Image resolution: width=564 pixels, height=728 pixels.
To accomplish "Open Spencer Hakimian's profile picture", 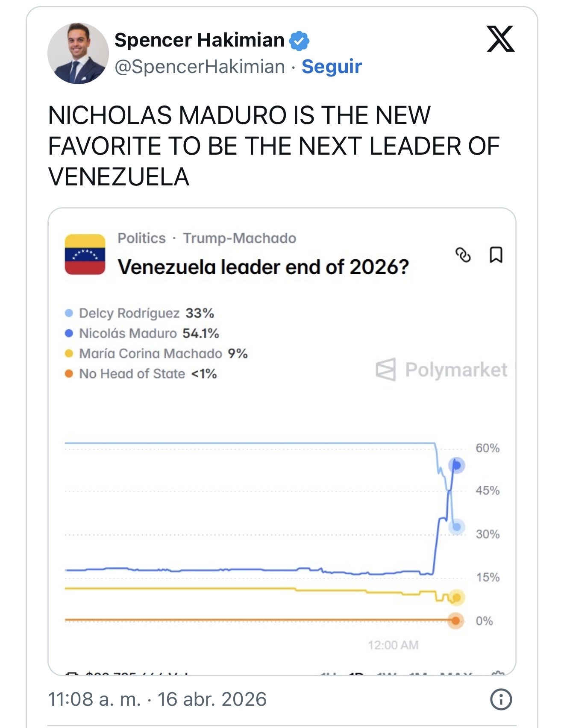I will click(78, 53).
